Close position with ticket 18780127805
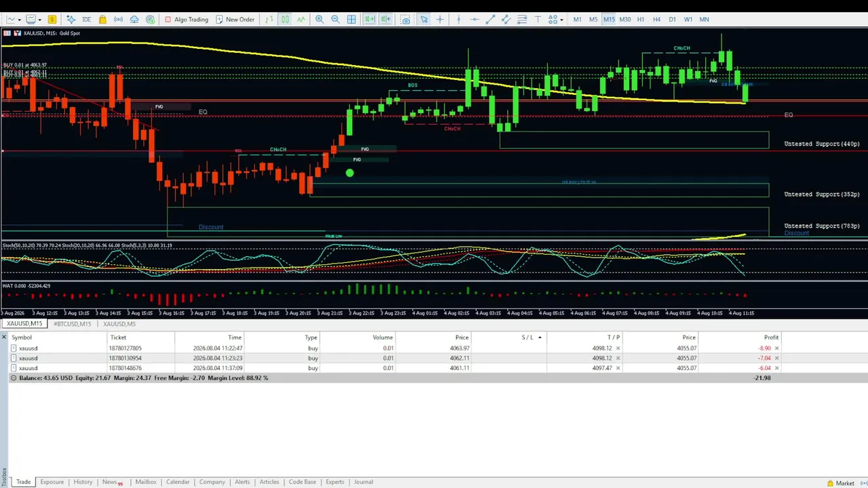868x488 pixels. coord(776,348)
